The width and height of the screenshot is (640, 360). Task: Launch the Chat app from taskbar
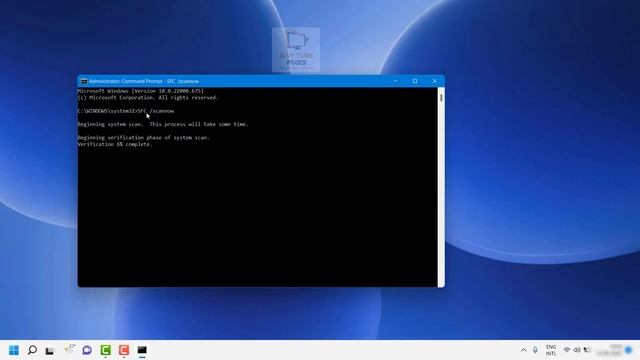click(87, 350)
